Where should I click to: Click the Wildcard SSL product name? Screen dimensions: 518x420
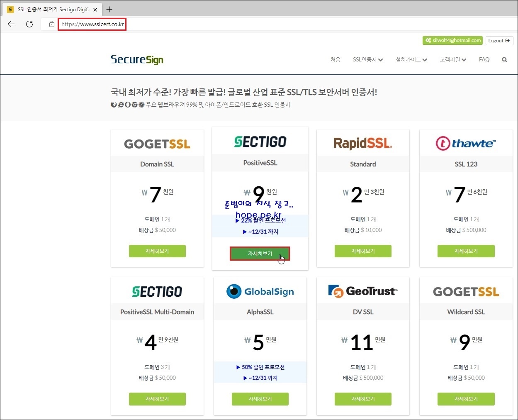(466, 312)
